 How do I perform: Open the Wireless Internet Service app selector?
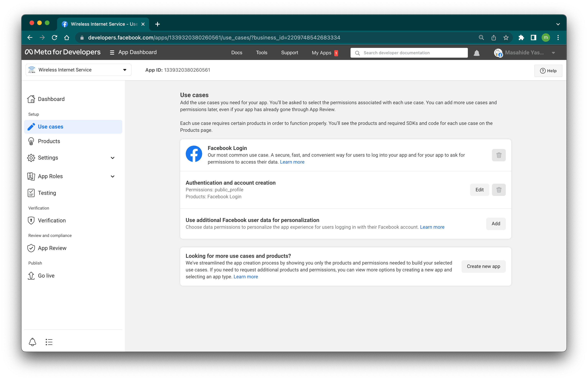[x=78, y=70]
